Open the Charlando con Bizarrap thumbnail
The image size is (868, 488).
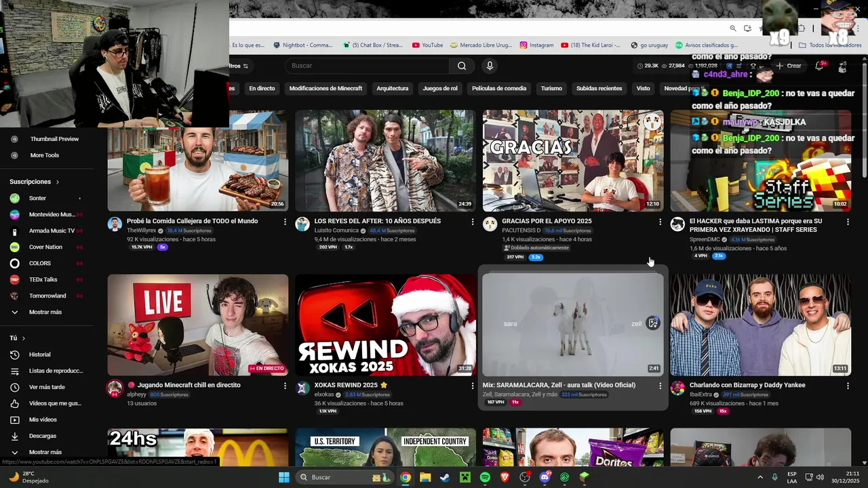[x=760, y=325]
